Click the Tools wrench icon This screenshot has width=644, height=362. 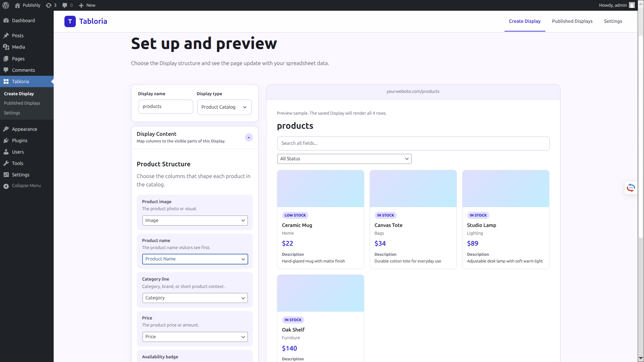click(6, 163)
